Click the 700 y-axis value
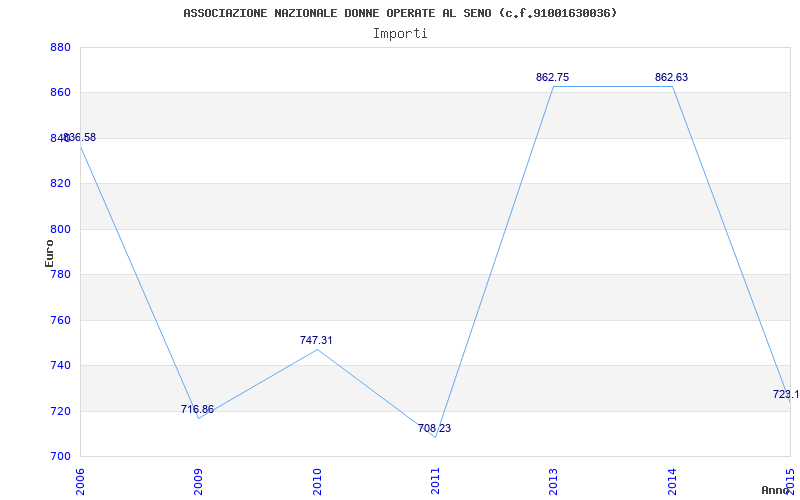The image size is (800, 500). (60, 457)
